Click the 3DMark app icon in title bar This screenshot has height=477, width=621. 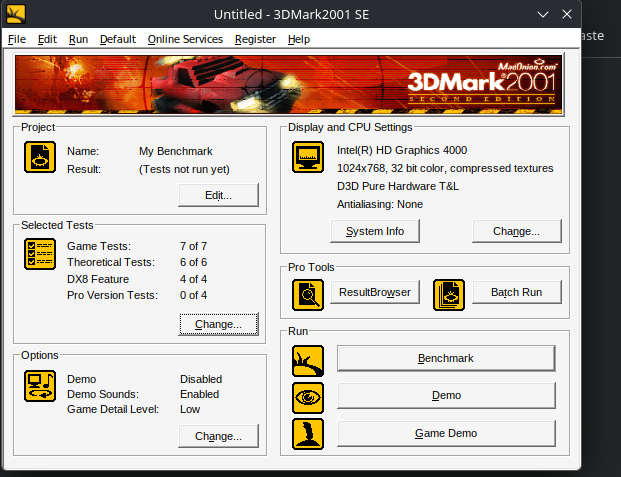(x=16, y=14)
